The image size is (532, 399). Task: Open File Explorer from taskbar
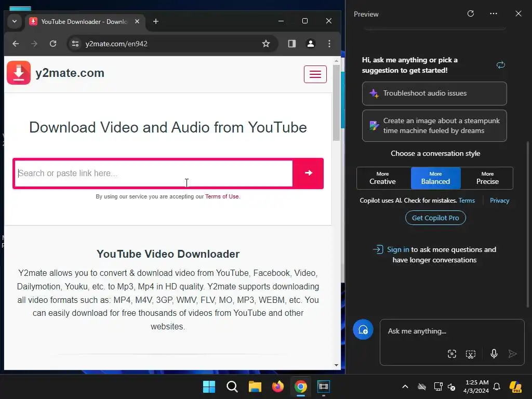click(x=255, y=387)
